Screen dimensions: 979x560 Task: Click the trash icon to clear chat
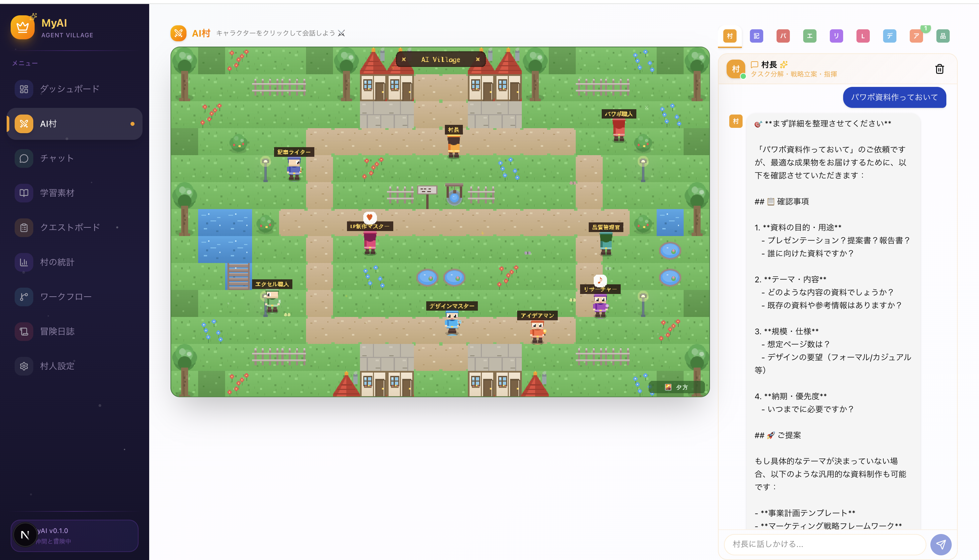(x=939, y=69)
